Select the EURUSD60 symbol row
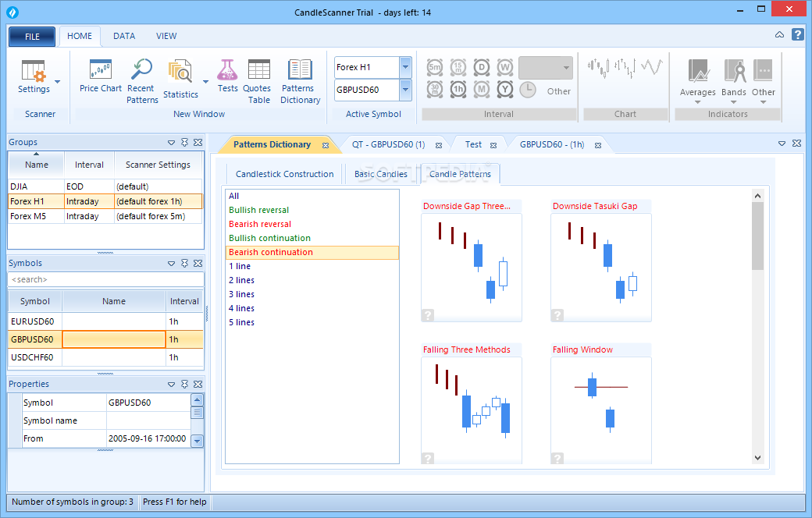Image resolution: width=812 pixels, height=518 pixels. tap(105, 321)
